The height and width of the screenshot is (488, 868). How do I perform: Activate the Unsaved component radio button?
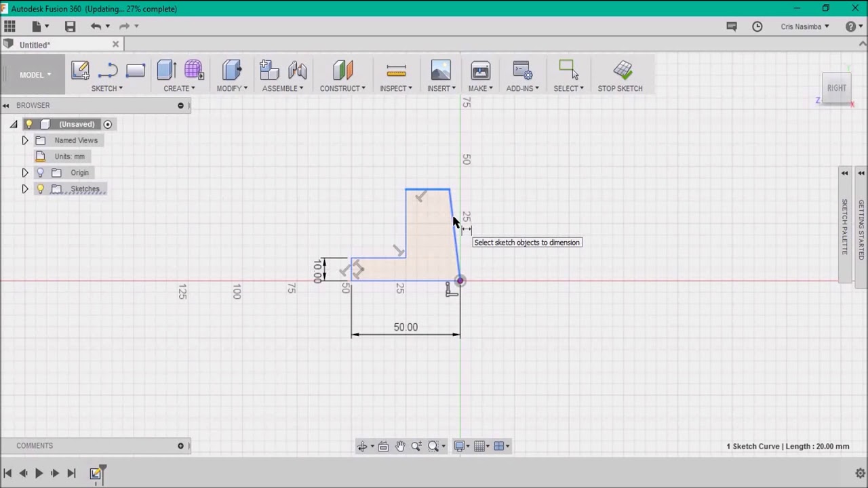[108, 124]
